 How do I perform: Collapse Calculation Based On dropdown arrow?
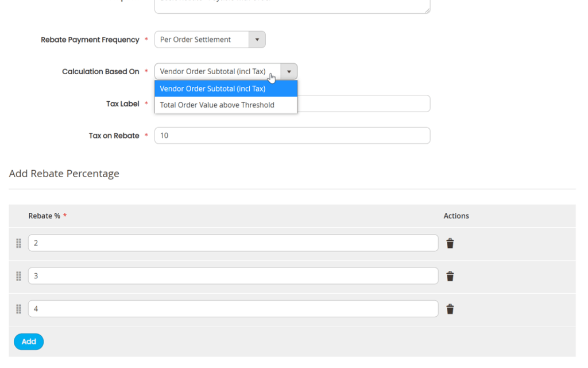(x=289, y=71)
